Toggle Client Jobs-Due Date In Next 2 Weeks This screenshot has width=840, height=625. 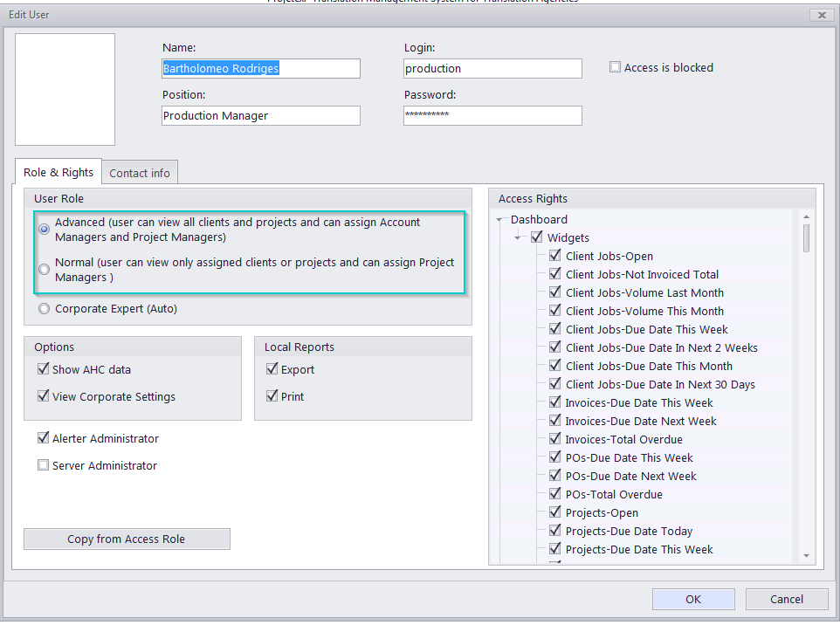555,347
